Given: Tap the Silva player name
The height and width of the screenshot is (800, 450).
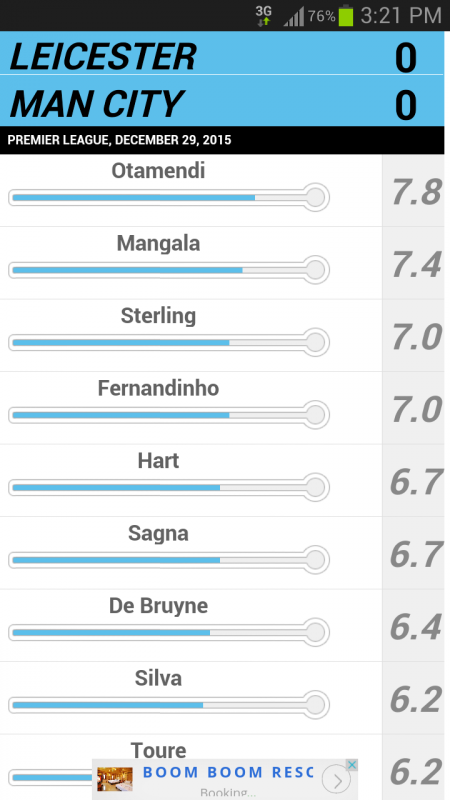Looking at the screenshot, I should pos(158,679).
